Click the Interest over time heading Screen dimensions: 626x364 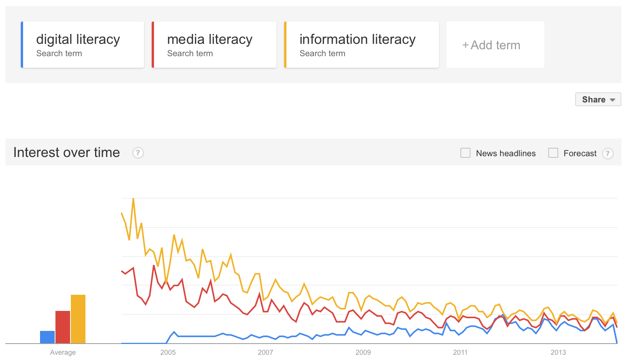coord(67,153)
